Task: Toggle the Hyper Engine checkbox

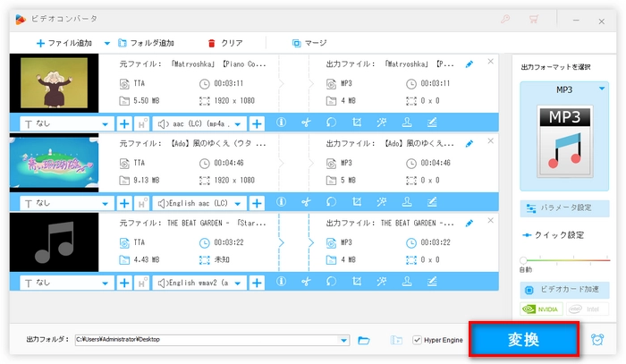Action: (417, 340)
